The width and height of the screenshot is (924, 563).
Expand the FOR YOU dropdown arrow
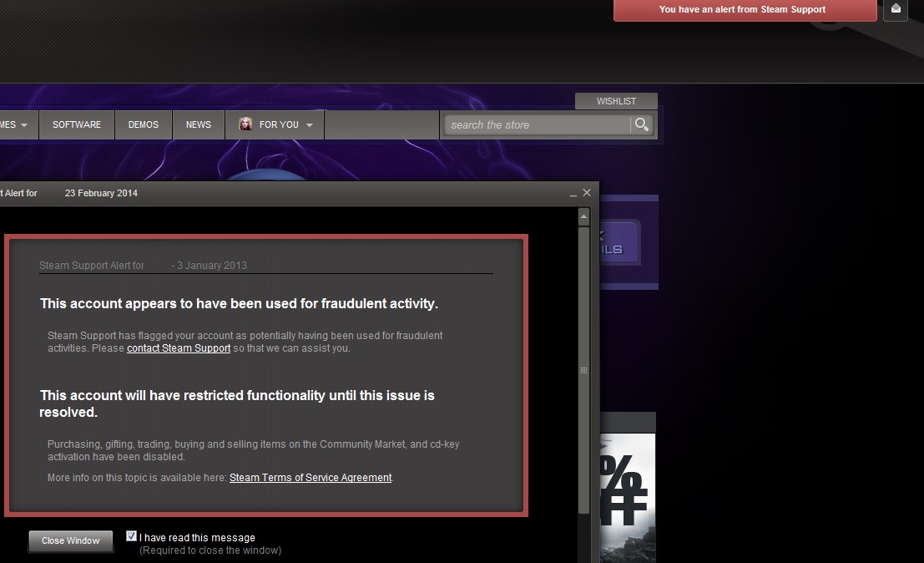(310, 125)
